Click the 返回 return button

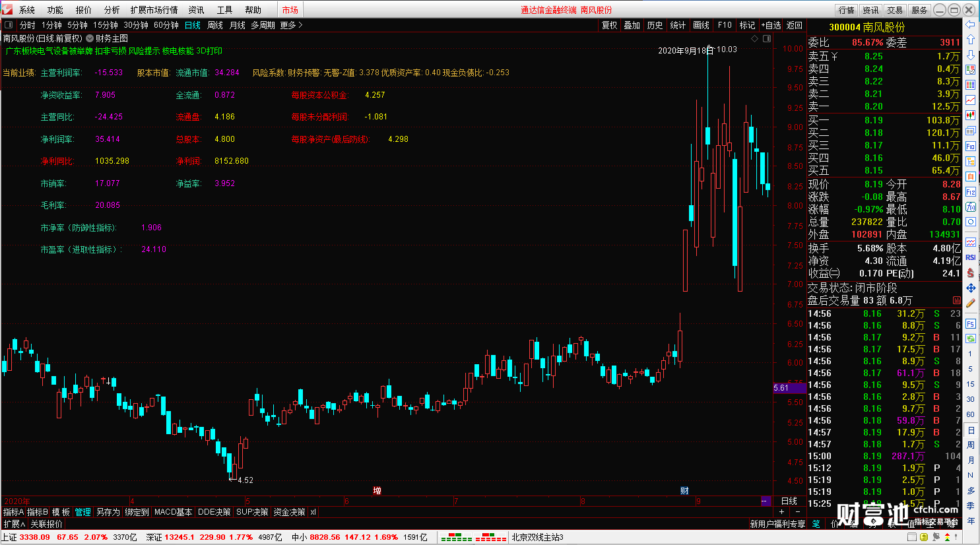[x=795, y=25]
